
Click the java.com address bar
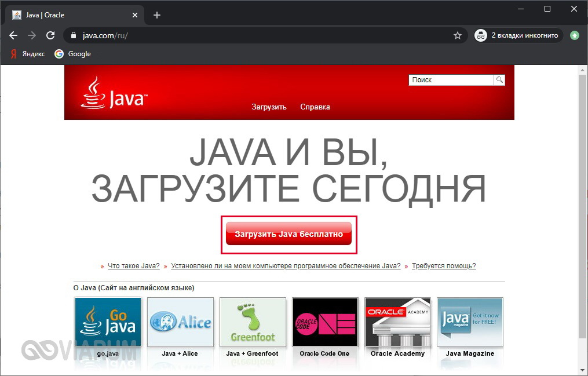coord(261,35)
